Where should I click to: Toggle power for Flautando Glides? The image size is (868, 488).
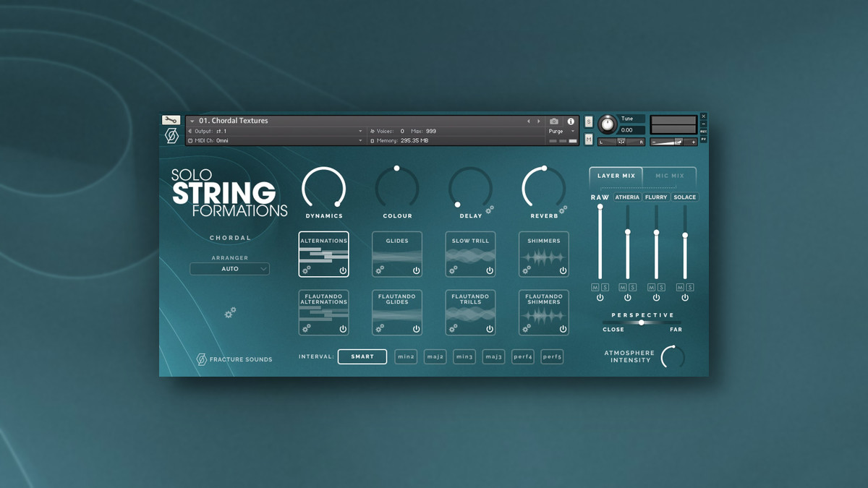coord(416,329)
